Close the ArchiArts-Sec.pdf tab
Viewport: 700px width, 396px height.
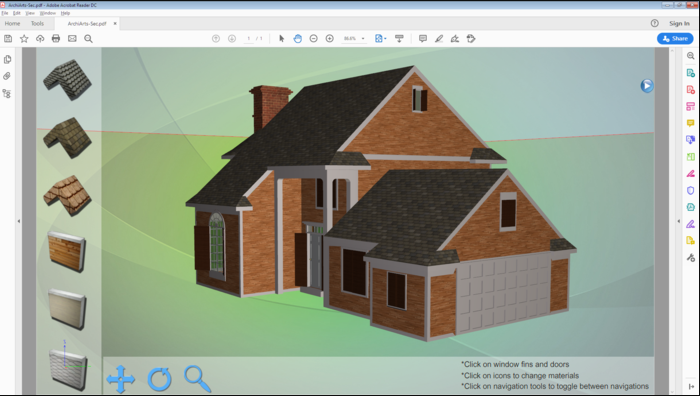point(115,23)
